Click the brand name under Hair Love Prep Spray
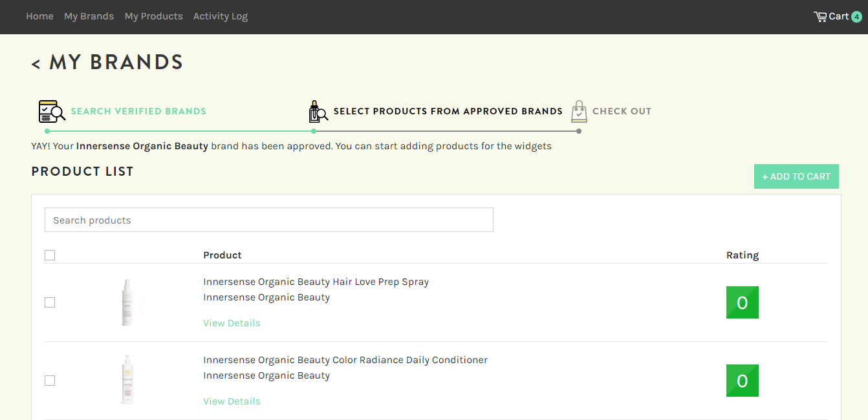 point(266,297)
